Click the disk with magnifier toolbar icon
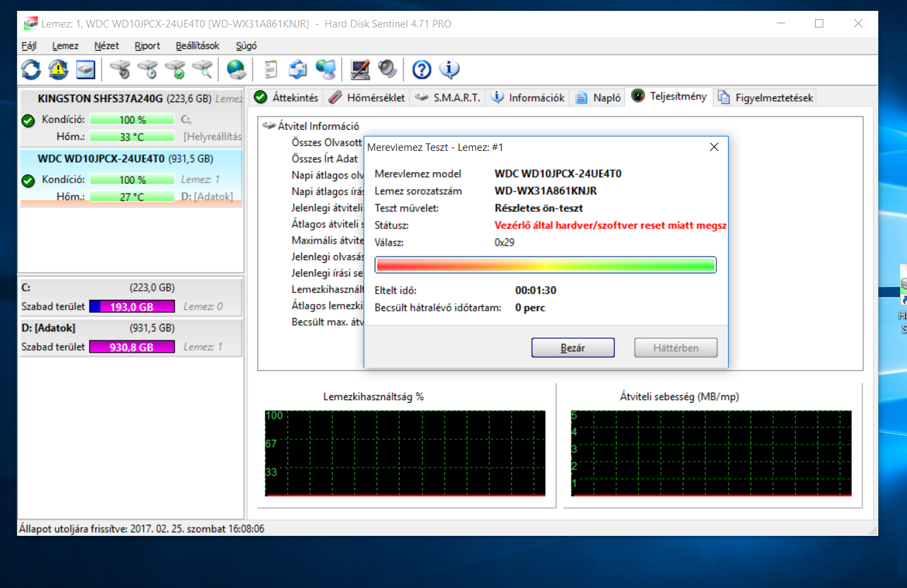Image resolution: width=907 pixels, height=588 pixels. (202, 69)
